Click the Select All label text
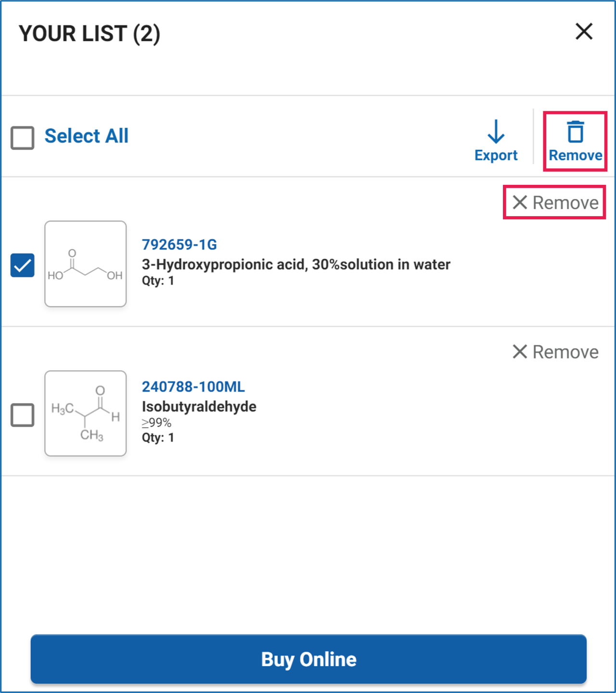Image resolution: width=616 pixels, height=693 pixels. pyautogui.click(x=87, y=136)
